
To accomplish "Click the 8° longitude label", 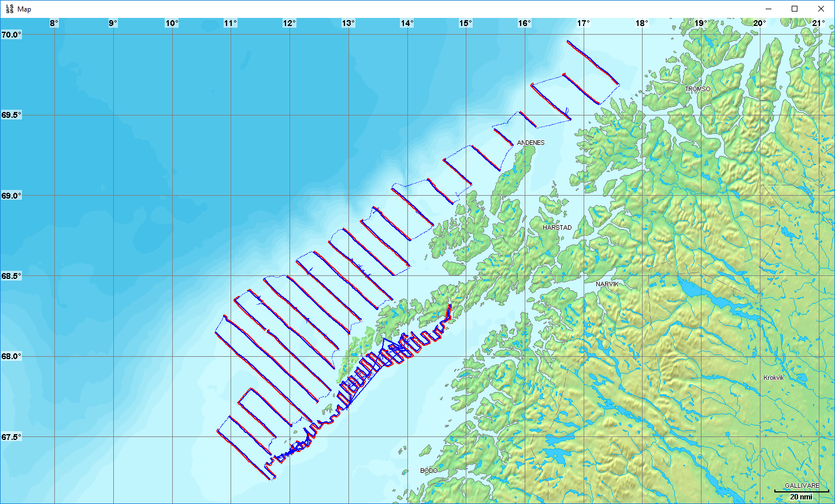I will (x=54, y=23).
